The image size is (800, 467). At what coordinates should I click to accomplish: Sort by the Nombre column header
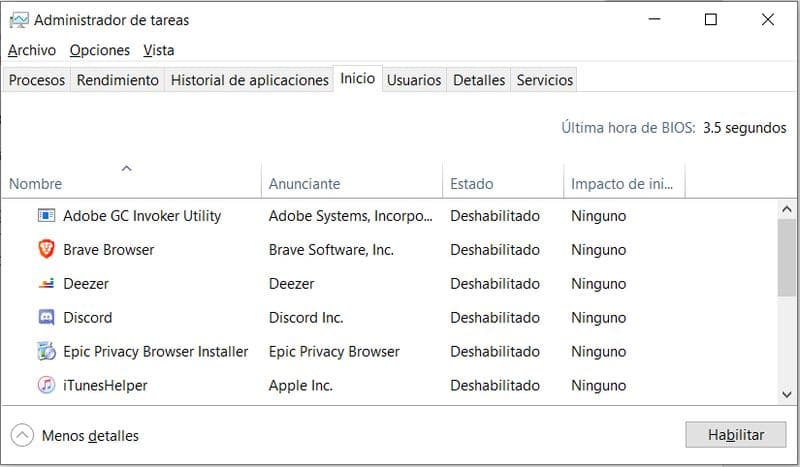pyautogui.click(x=132, y=181)
